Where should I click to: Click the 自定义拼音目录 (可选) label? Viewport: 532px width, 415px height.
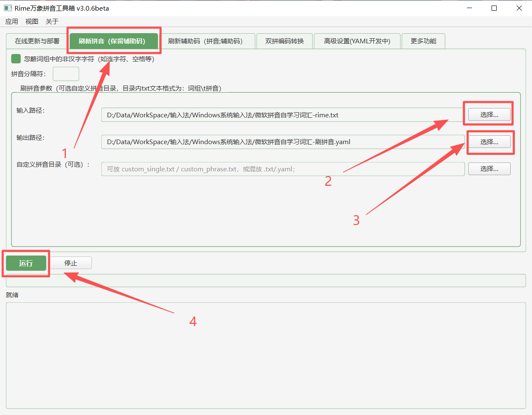54,165
